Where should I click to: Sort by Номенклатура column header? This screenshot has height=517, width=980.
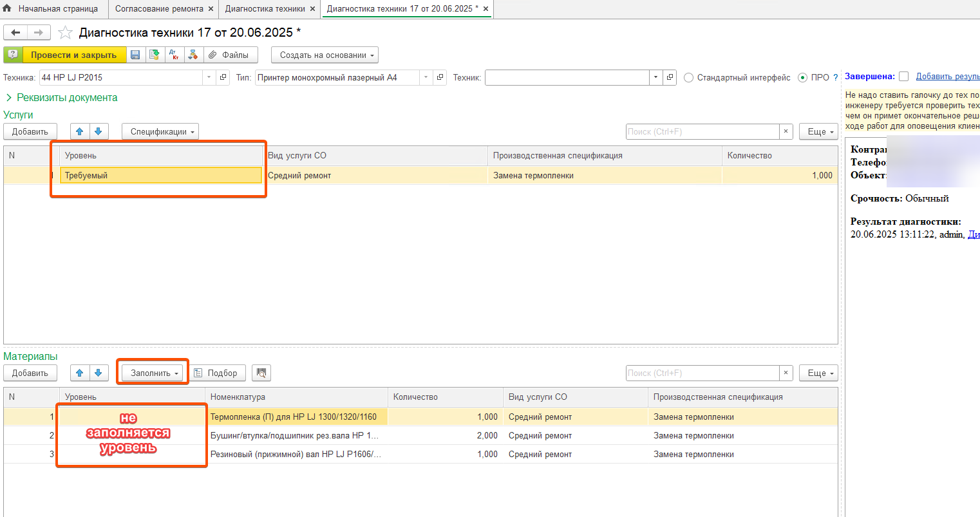coord(296,397)
